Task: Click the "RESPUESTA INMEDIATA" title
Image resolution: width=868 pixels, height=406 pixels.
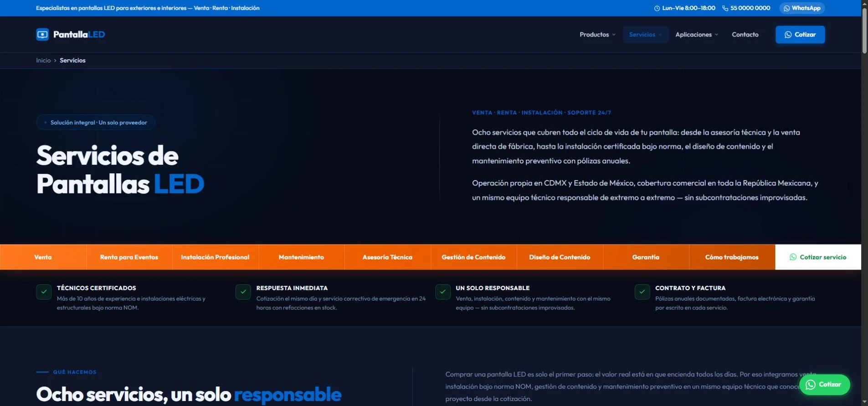Action: [292, 288]
